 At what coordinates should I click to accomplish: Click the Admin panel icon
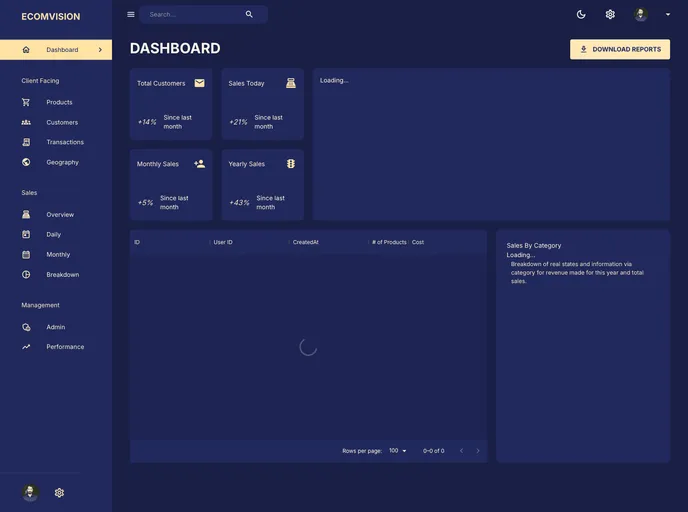(26, 327)
